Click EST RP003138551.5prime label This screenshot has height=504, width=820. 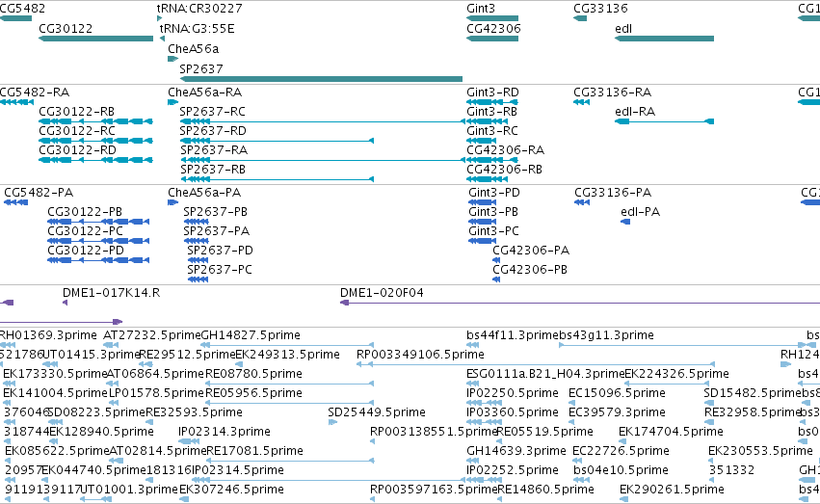pos(434,432)
